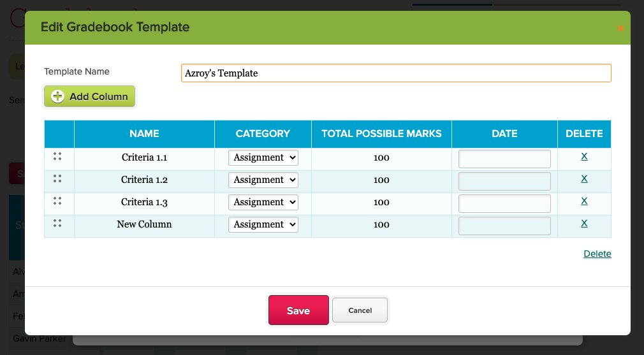This screenshot has height=355, width=644.
Task: Delete the New Column row with X
Action: pyautogui.click(x=584, y=223)
